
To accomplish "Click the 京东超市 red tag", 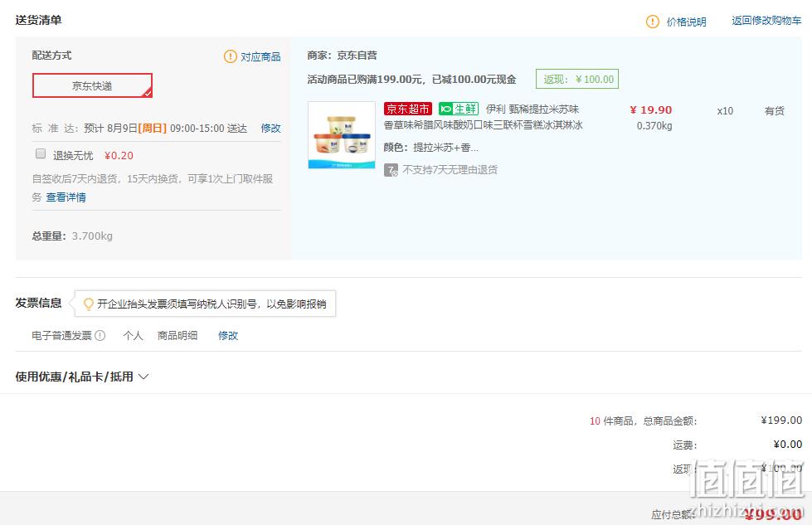I will (408, 109).
